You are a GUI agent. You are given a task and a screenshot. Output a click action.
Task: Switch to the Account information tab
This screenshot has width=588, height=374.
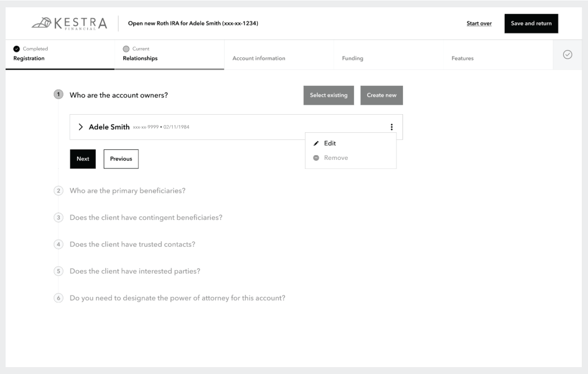tap(259, 59)
